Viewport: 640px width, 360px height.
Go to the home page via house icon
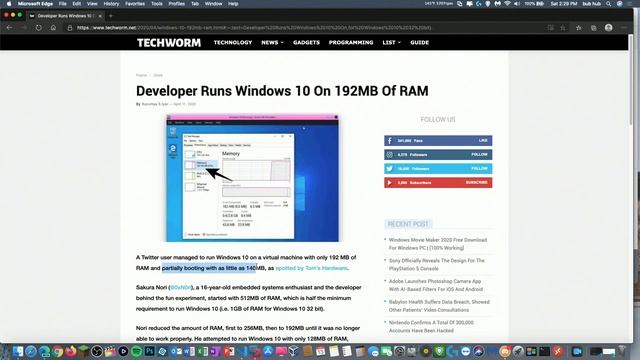point(53,28)
